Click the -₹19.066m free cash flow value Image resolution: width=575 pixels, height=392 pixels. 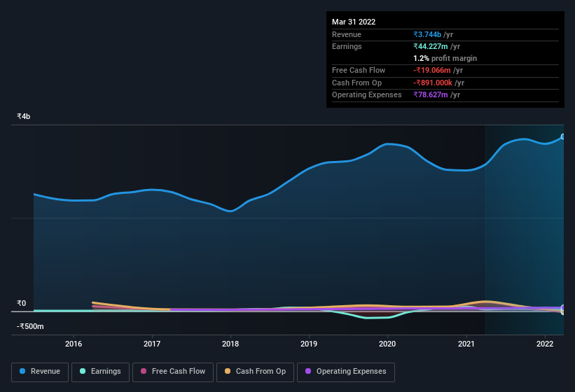coord(432,70)
